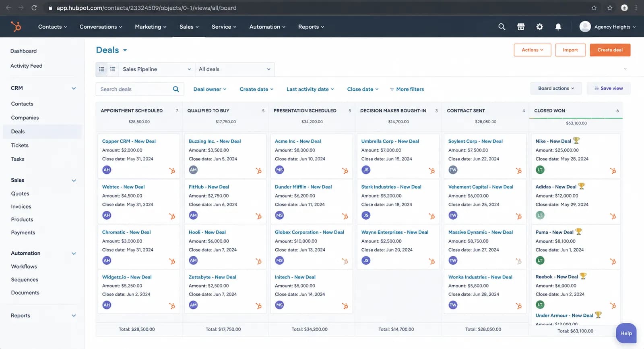Reload the page in the browser
644x349 pixels.
coord(34,8)
